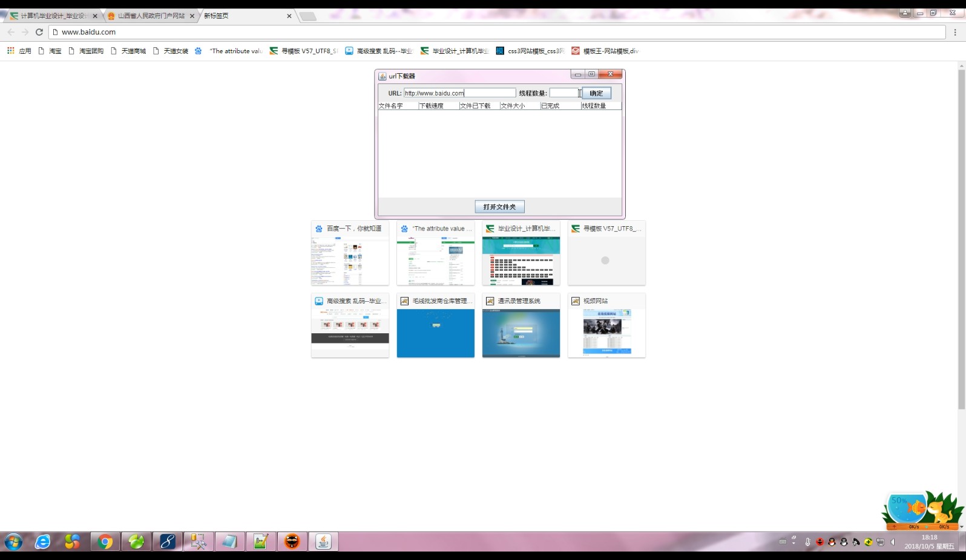Focus the URL input field in url下载器
The width and height of the screenshot is (966, 560).
460,93
